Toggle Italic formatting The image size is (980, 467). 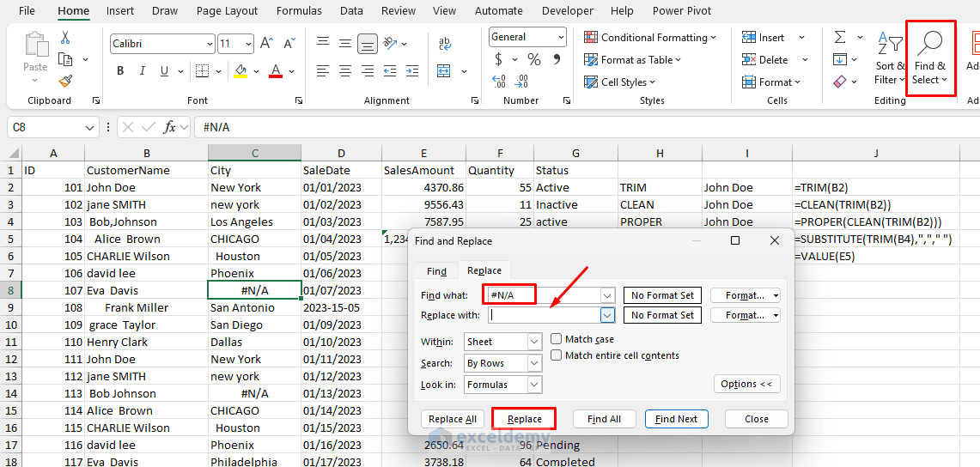(x=143, y=70)
